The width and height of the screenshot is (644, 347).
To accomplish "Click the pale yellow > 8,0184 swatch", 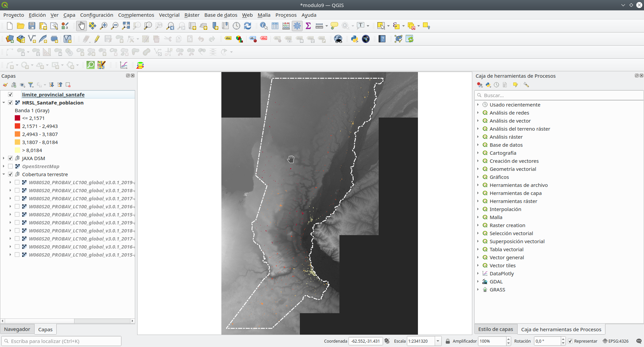I will coord(17,150).
